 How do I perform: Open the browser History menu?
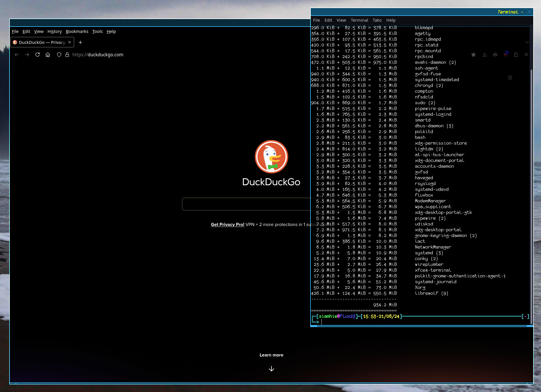[55, 31]
